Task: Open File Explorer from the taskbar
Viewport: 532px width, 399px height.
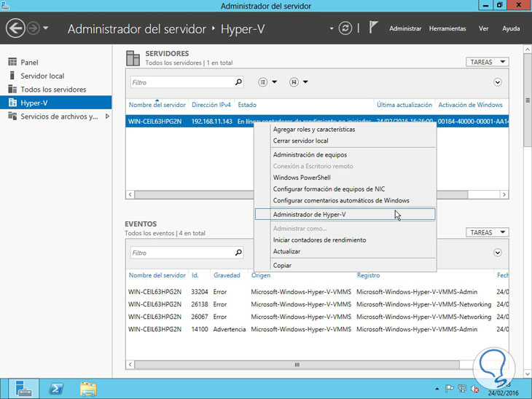Action: [x=88, y=389]
